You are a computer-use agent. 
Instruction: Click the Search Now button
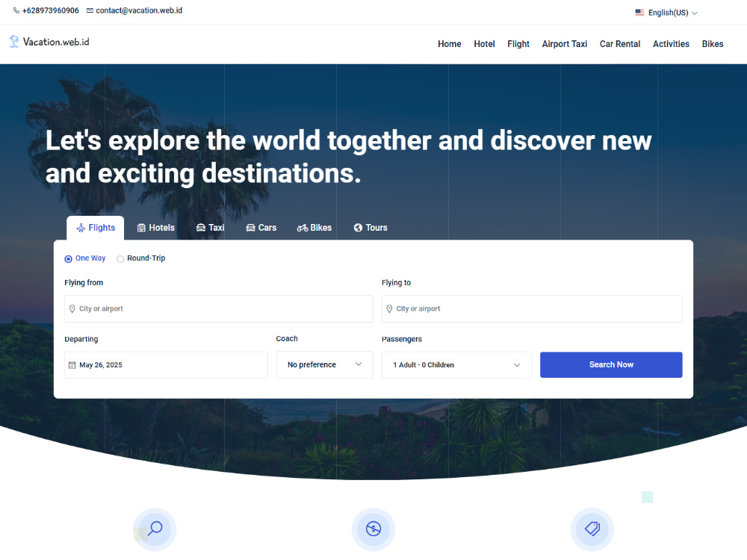coord(611,365)
